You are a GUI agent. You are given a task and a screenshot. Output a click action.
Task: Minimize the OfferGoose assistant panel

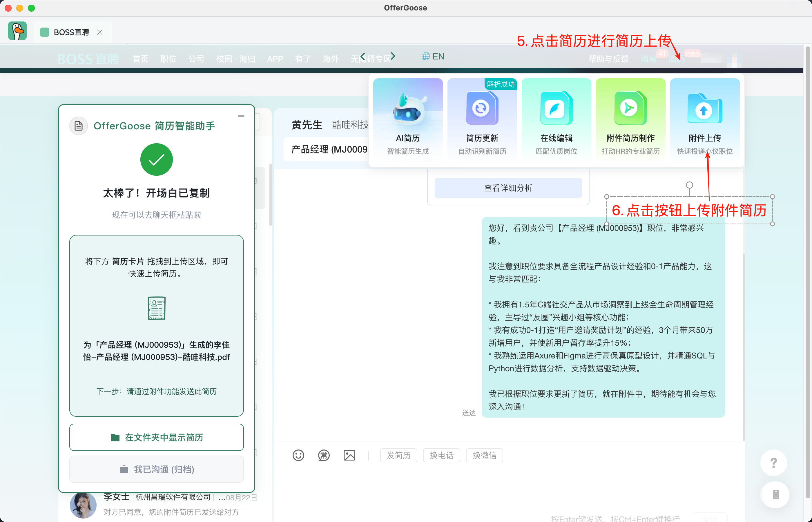(x=241, y=116)
